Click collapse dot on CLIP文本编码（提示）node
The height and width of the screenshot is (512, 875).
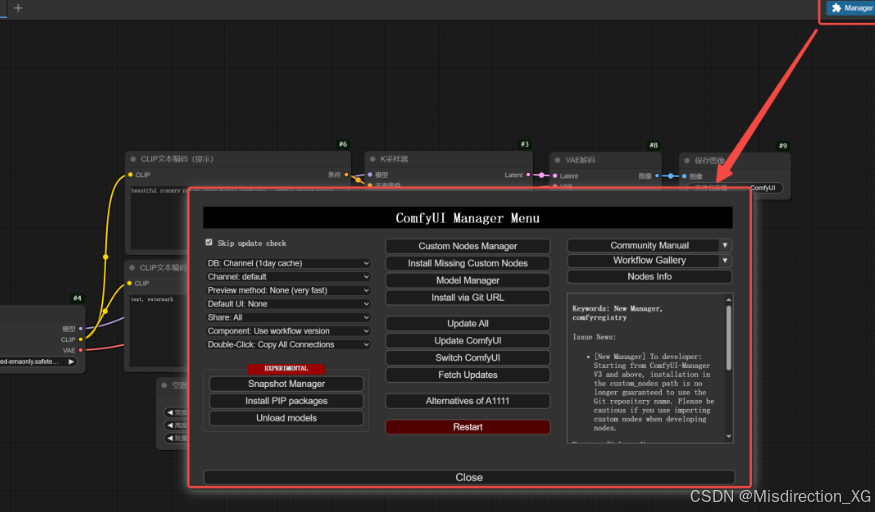pyautogui.click(x=133, y=159)
